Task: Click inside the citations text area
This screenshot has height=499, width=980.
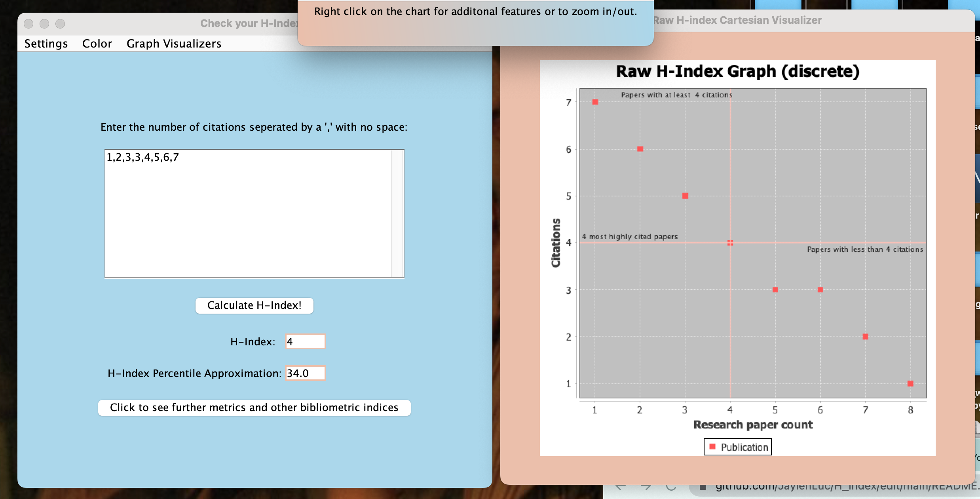Action: (x=248, y=214)
